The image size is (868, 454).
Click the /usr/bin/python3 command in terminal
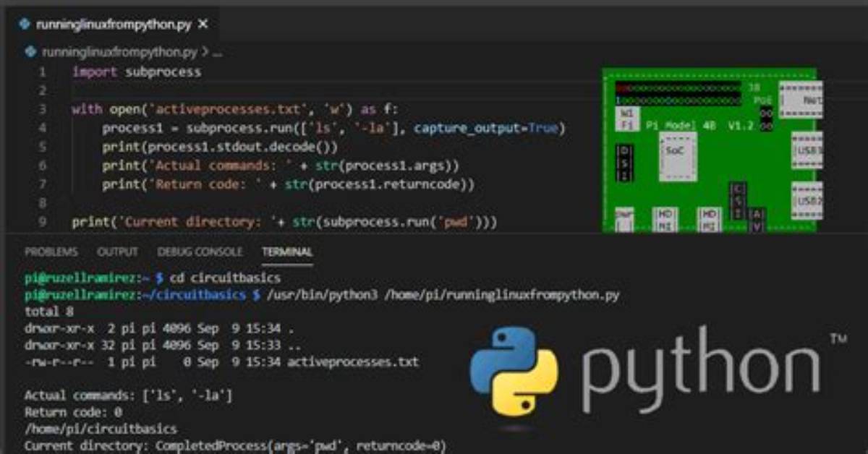443,295
